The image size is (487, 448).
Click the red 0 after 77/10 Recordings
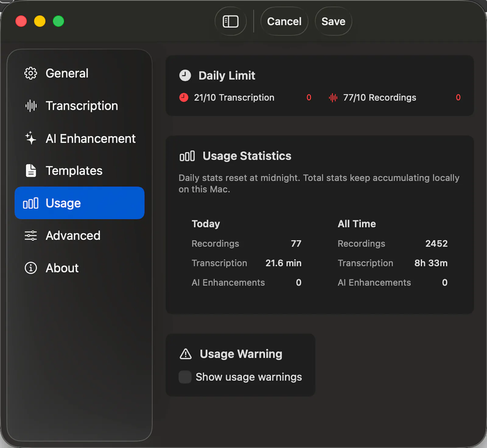(458, 97)
